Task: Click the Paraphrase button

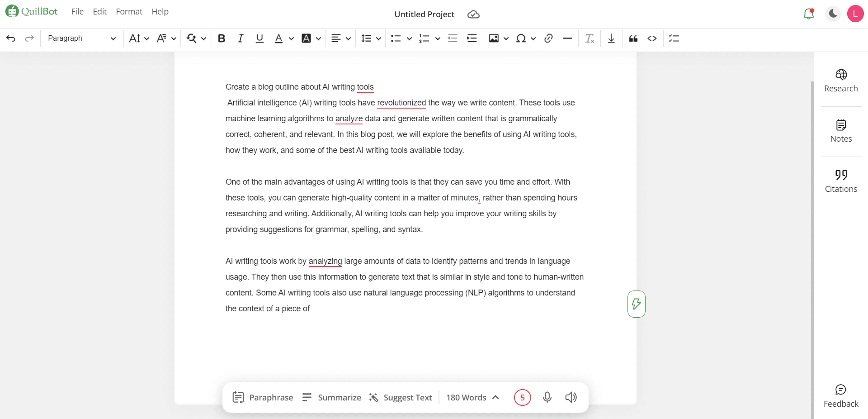Action: [x=263, y=397]
